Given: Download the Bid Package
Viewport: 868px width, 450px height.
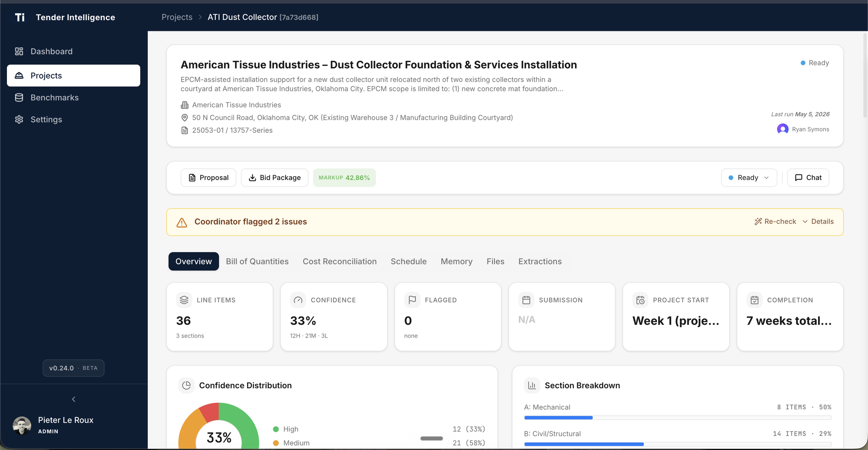Looking at the screenshot, I should click(x=274, y=177).
